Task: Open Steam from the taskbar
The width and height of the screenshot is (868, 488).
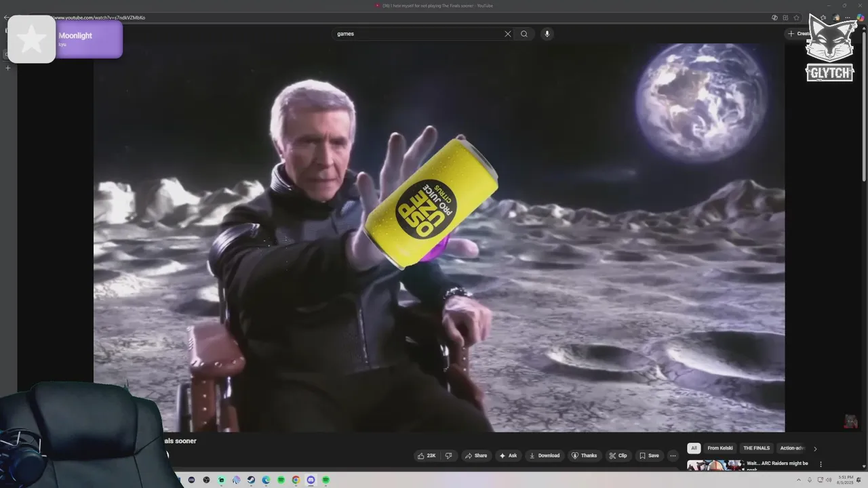Action: pos(251,480)
